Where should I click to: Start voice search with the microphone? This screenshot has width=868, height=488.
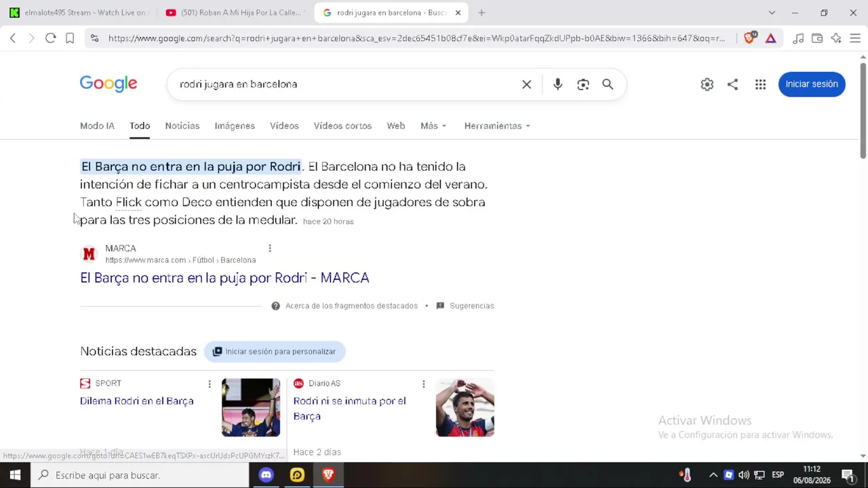coord(557,84)
